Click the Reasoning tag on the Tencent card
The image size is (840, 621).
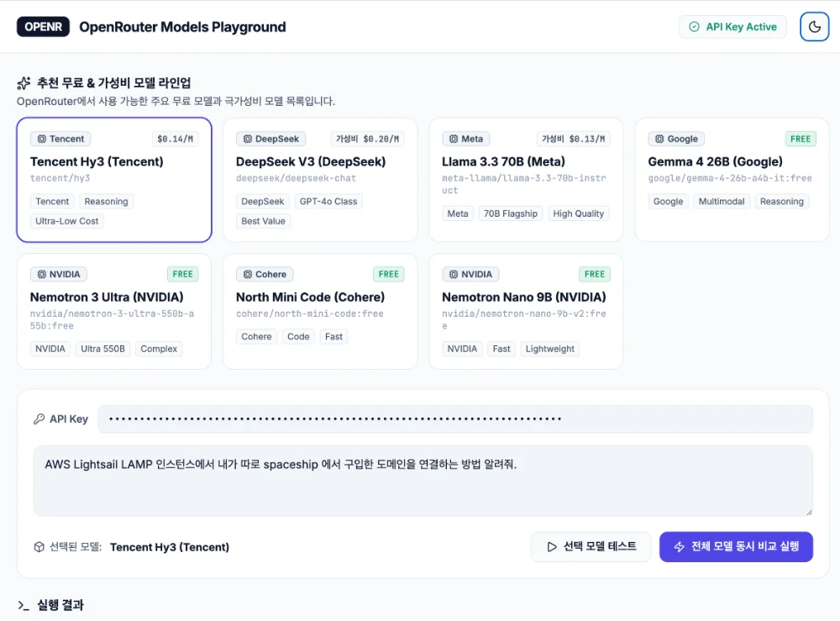coord(106,202)
